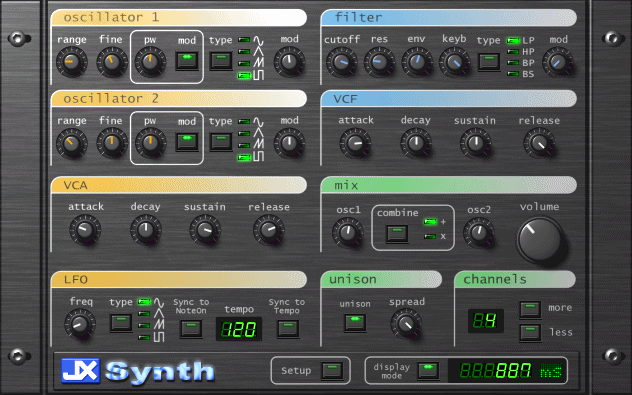Viewport: 632px width, 395px height.
Task: Click the large volume knob
Action: [540, 240]
